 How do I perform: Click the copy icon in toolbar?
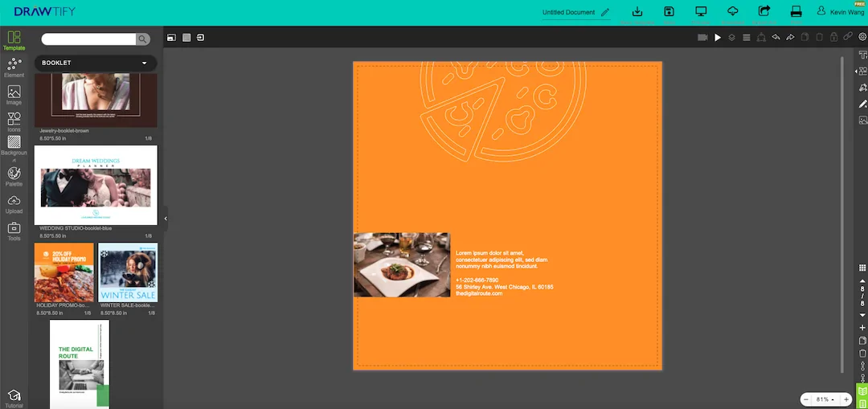(x=805, y=38)
